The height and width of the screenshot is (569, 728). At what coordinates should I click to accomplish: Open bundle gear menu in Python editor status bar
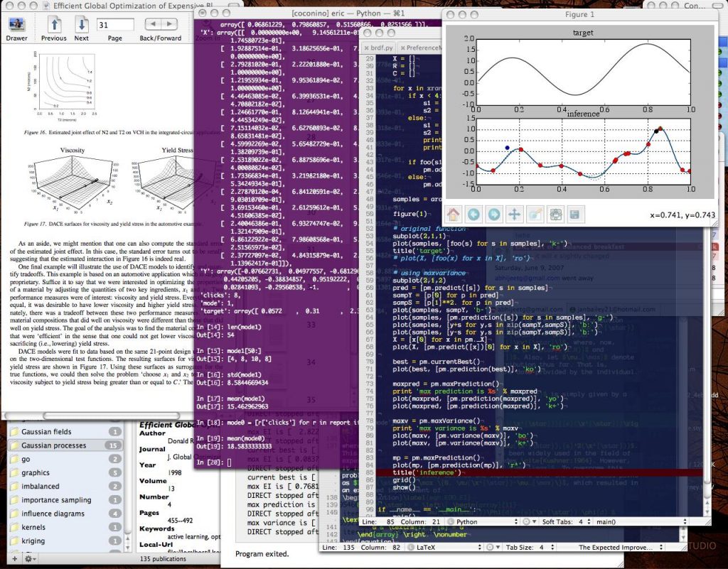point(528,521)
